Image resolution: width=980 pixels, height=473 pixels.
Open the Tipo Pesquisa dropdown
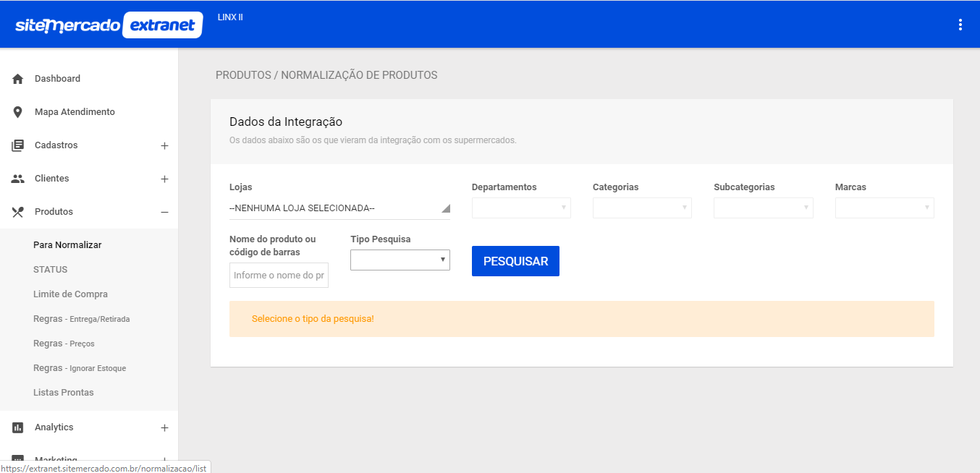coord(400,260)
